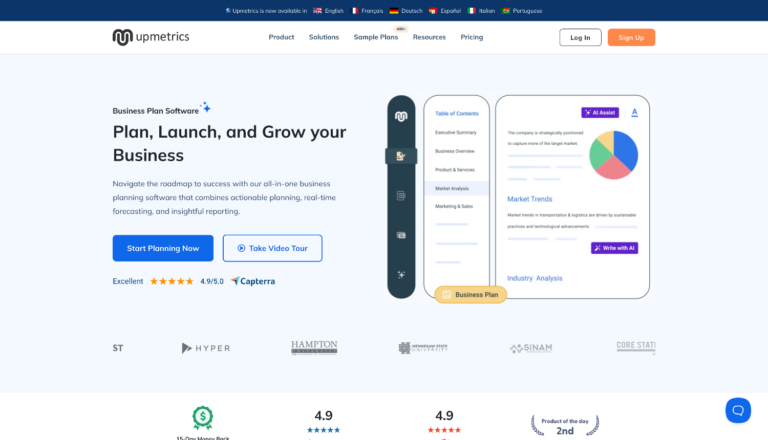
Task: Click the sparkle icon beside Business Plan Software
Action: tap(206, 107)
